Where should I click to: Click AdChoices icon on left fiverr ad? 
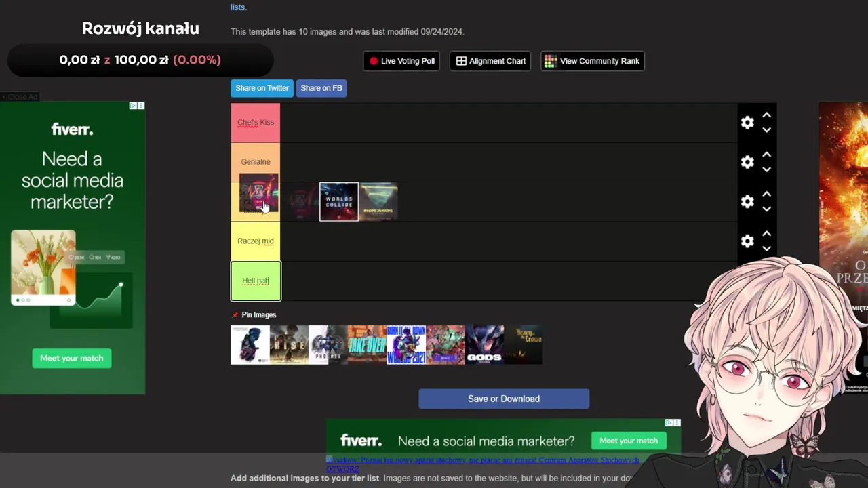click(134, 106)
